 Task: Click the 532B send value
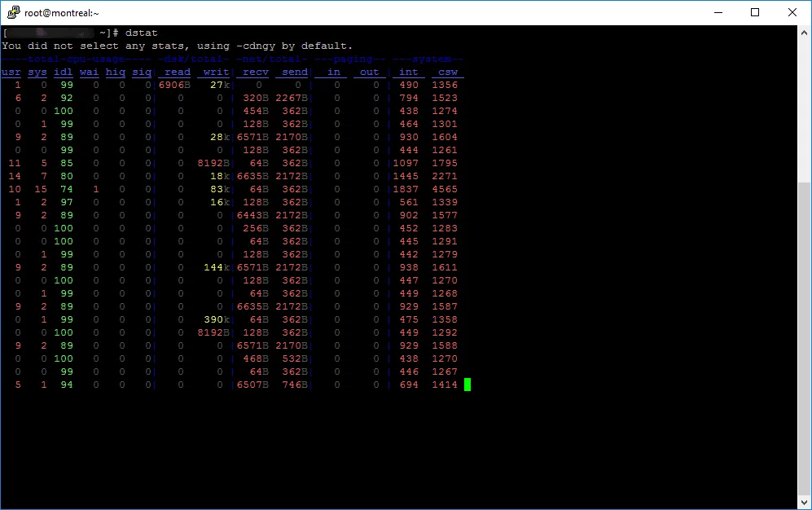295,358
